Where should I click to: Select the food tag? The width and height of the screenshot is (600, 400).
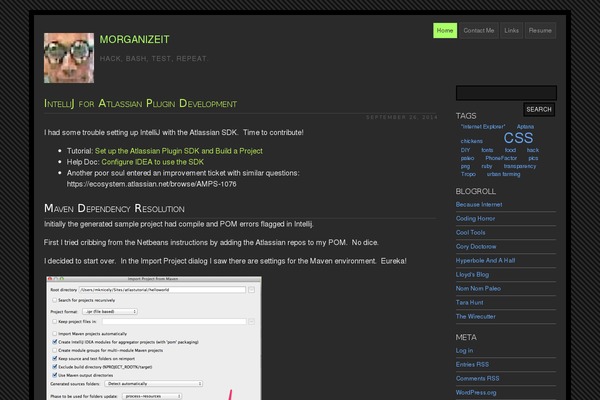[510, 150]
